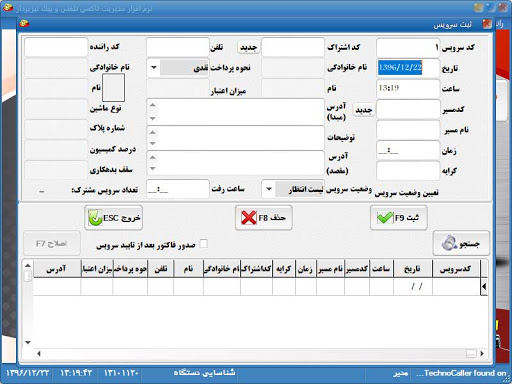
Task: Click down arrow of origin address box
Action: 153,118
